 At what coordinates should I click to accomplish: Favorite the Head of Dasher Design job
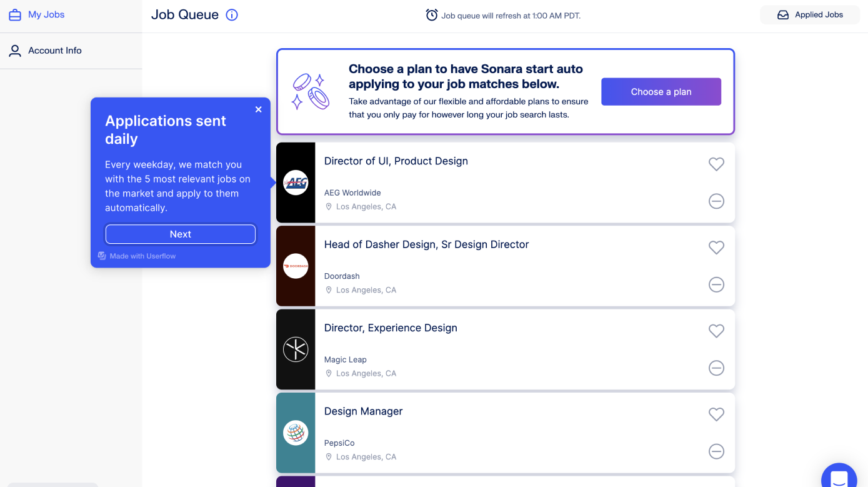(x=716, y=247)
